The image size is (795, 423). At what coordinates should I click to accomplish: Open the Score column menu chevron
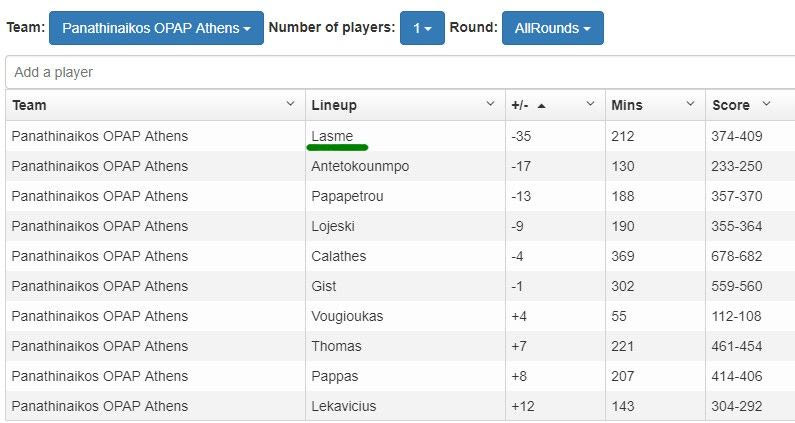click(767, 104)
